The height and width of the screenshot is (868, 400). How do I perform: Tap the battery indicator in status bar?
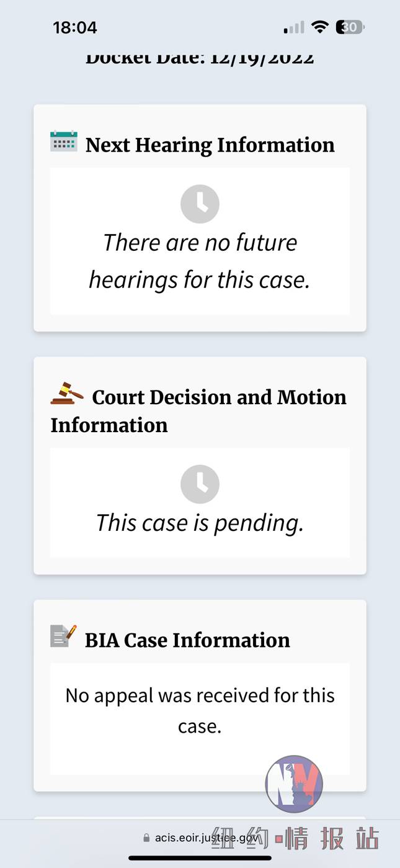click(x=350, y=27)
